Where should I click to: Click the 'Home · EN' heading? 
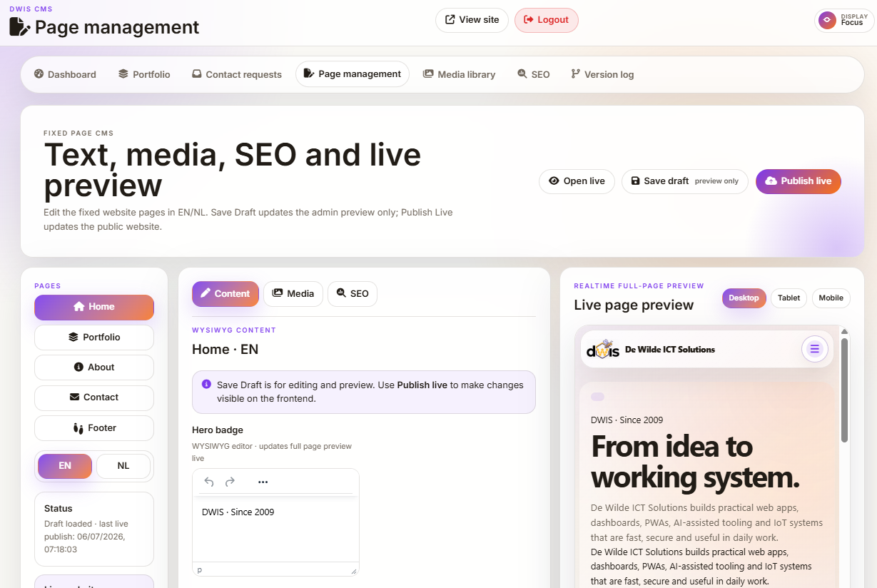pos(225,350)
